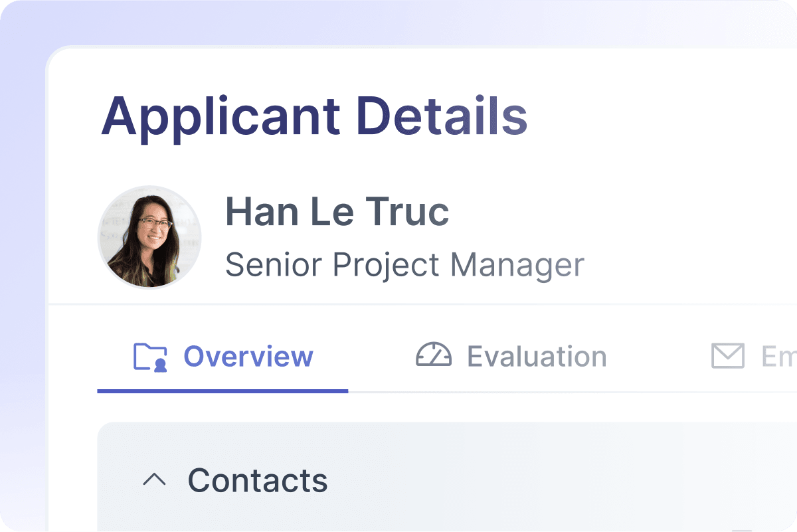797x532 pixels.
Task: Click the Email envelope icon
Action: click(x=728, y=356)
